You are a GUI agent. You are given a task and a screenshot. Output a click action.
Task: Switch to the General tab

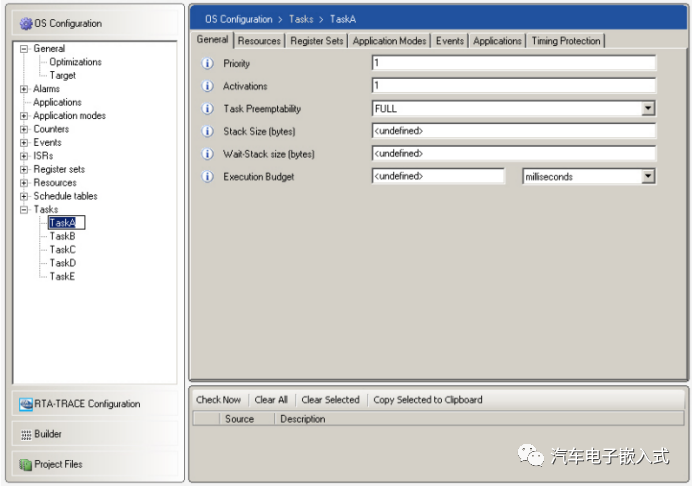[212, 40]
